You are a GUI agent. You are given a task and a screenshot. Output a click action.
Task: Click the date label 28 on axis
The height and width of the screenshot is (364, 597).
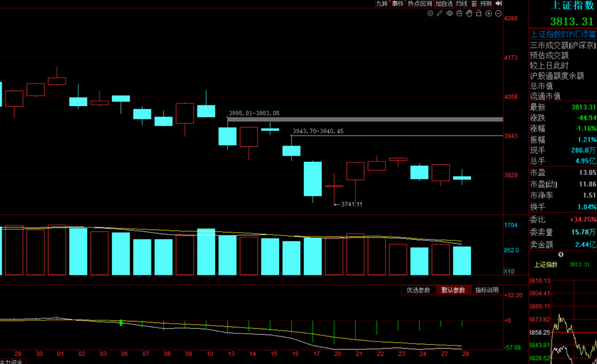[465, 354]
